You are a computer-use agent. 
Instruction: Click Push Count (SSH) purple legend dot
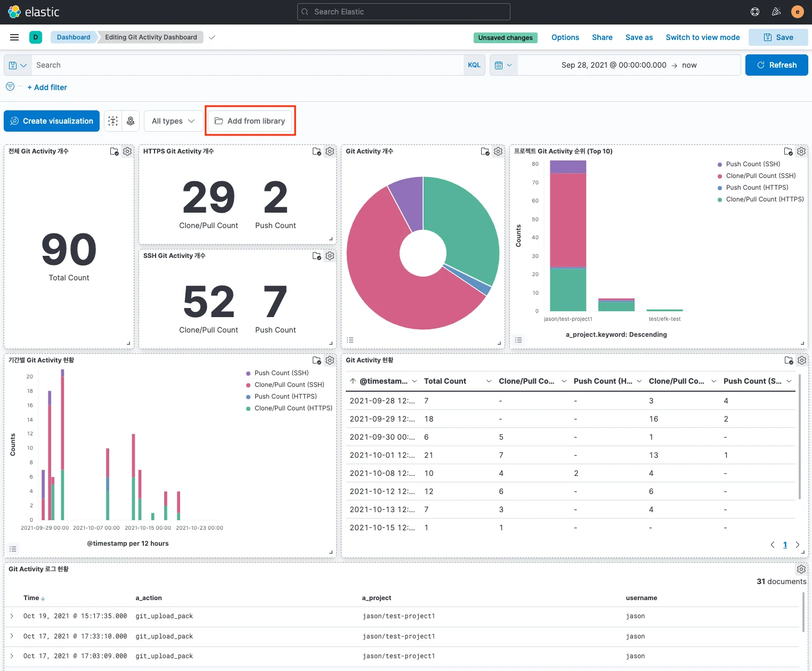(x=720, y=164)
